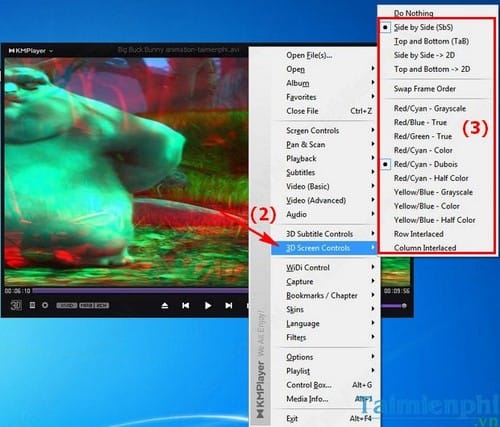Toggle the 3D mode icon in the player
This screenshot has height=427, width=500.
pos(16,305)
